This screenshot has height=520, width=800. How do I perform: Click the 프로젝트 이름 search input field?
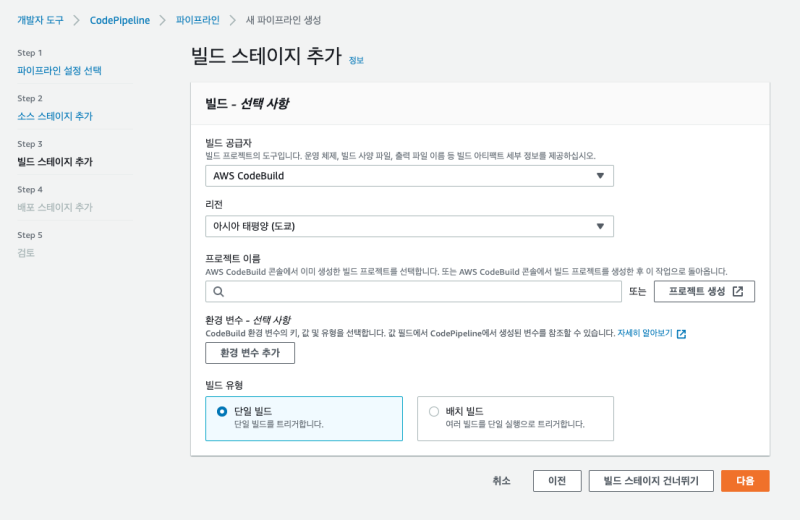420,292
